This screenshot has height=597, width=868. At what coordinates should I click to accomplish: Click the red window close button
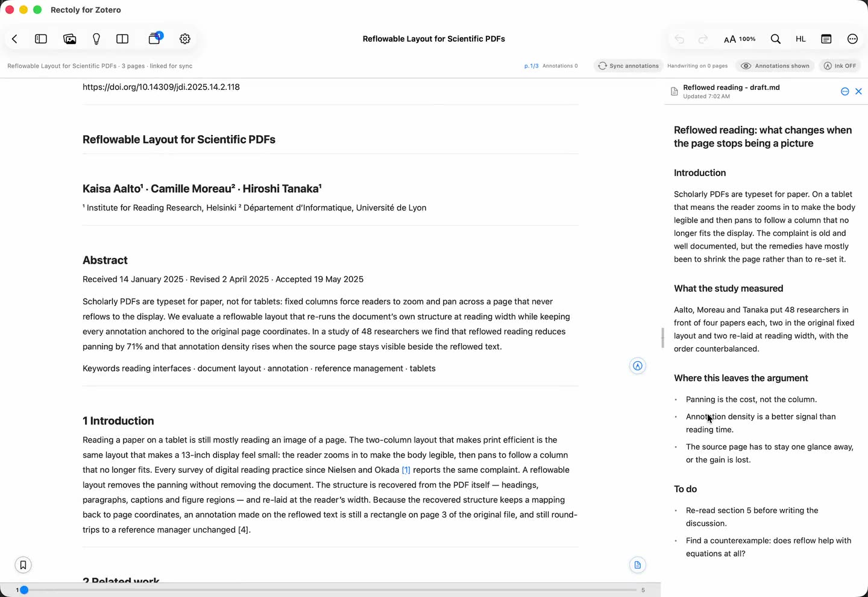(x=10, y=10)
